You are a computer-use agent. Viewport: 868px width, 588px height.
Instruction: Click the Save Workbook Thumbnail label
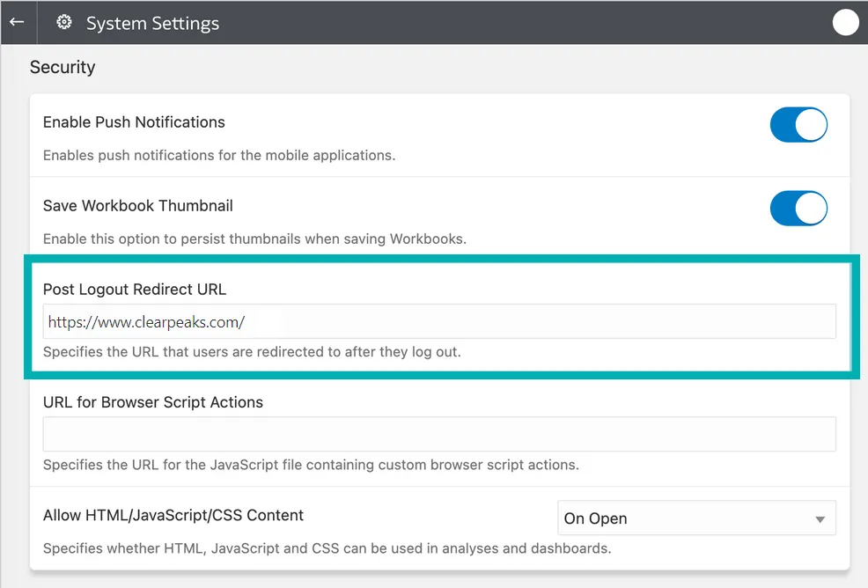(x=138, y=206)
